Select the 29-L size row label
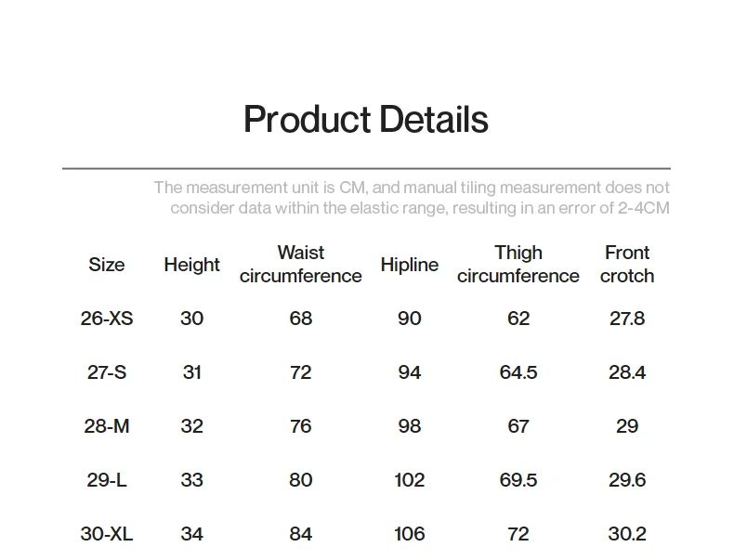734x560 pixels. [107, 480]
